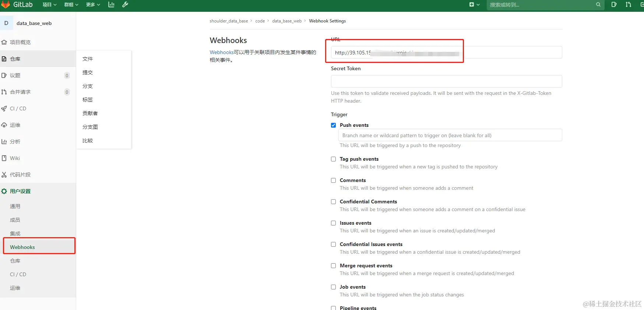Open 比较 in repository submenu
The width and height of the screenshot is (644, 310).
coord(88,140)
